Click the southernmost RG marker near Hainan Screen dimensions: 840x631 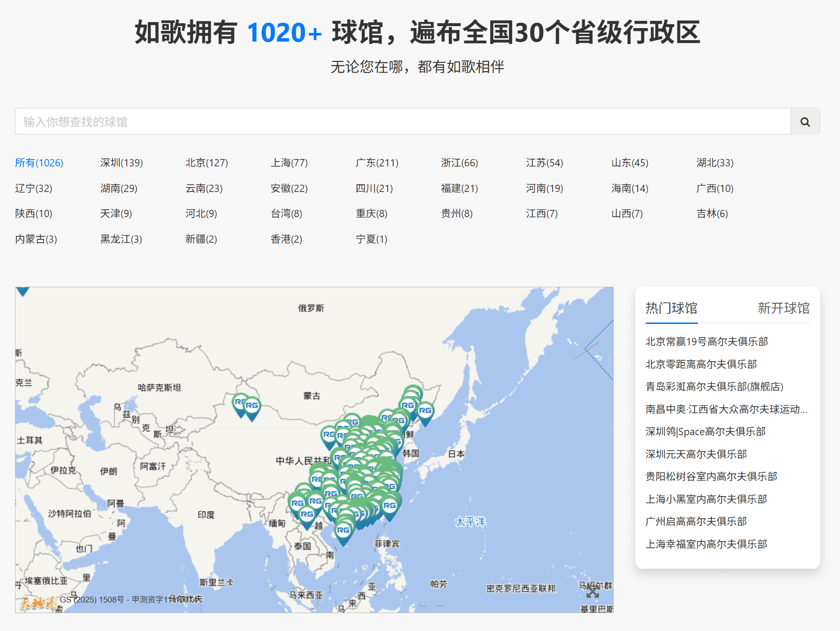[x=343, y=531]
